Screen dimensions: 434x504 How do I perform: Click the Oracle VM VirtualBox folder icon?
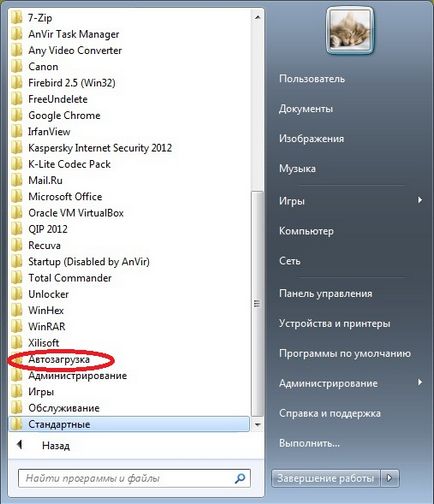16,213
